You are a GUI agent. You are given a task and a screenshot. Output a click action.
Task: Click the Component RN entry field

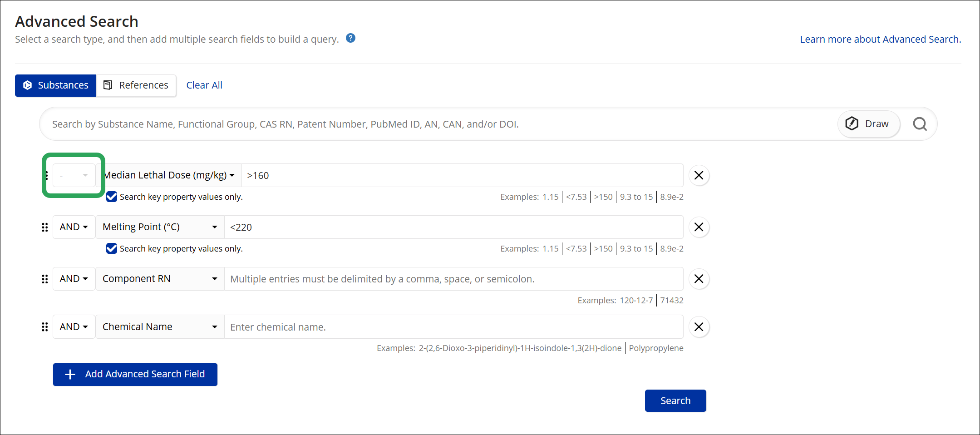tap(454, 279)
